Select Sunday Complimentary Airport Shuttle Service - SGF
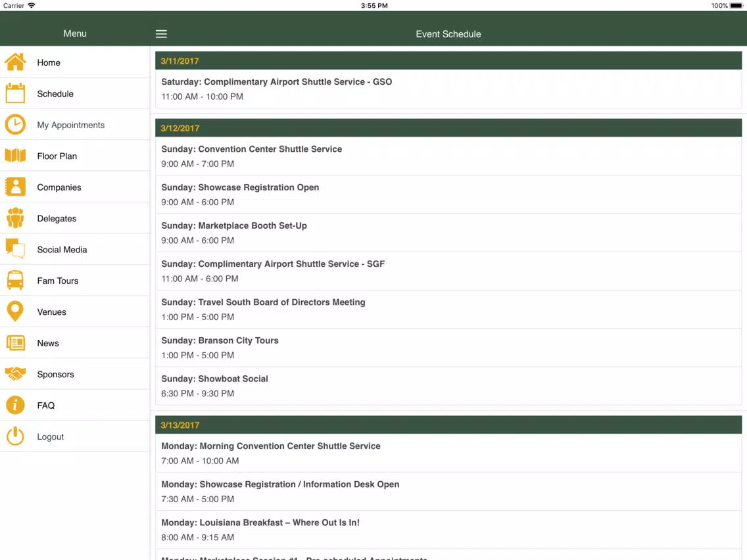This screenshot has width=747, height=560. pos(448,271)
